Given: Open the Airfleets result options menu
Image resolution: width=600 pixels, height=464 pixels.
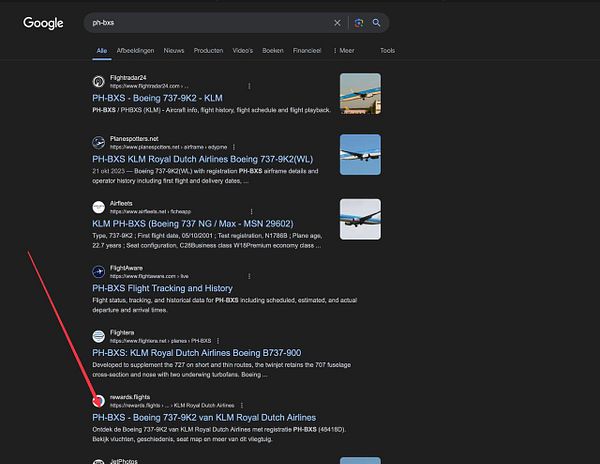Looking at the screenshot, I should pyautogui.click(x=251, y=212).
